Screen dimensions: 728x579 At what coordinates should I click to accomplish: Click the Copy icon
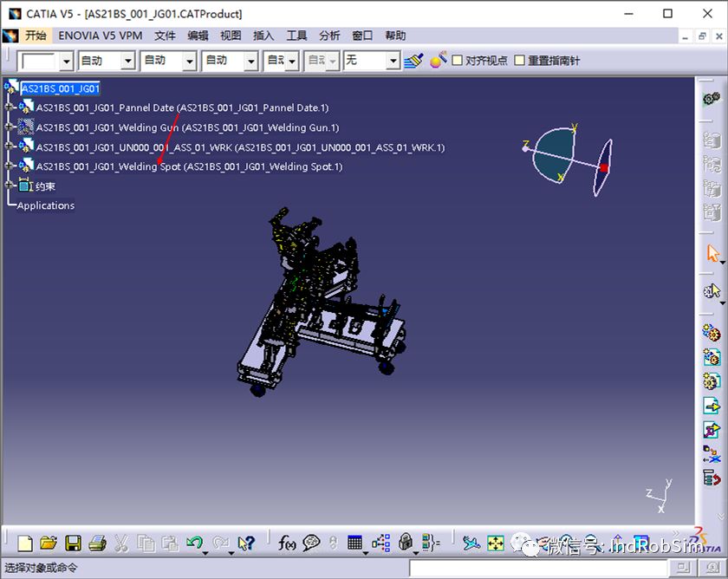146,543
